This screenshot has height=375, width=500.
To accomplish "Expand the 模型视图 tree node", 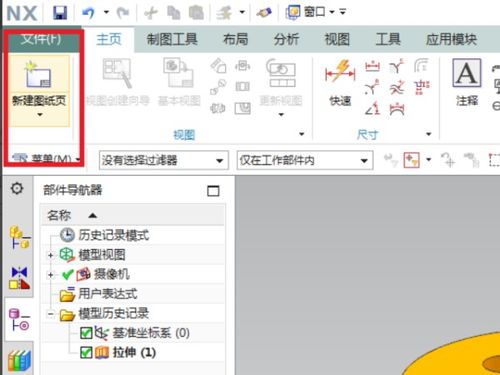I will (50, 256).
